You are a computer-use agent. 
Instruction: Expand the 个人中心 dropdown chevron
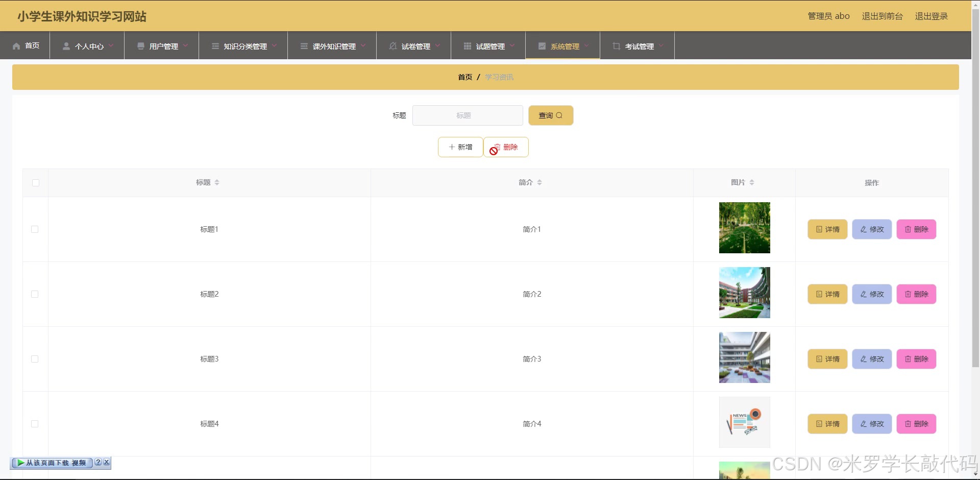(x=111, y=45)
